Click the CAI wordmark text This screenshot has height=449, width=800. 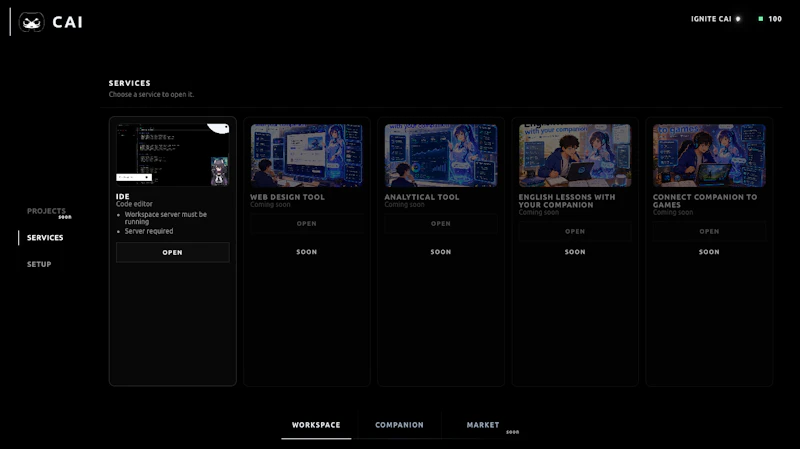[67, 22]
